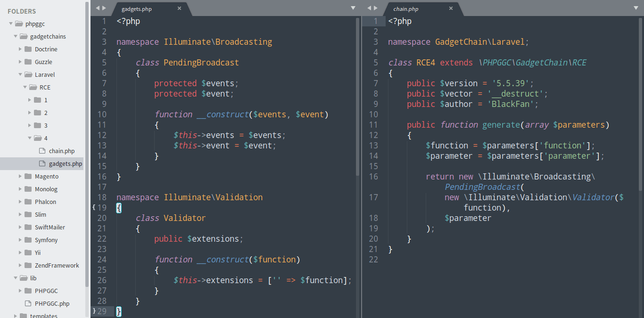
Task: Click the Symfony folder icon
Action: [27, 240]
